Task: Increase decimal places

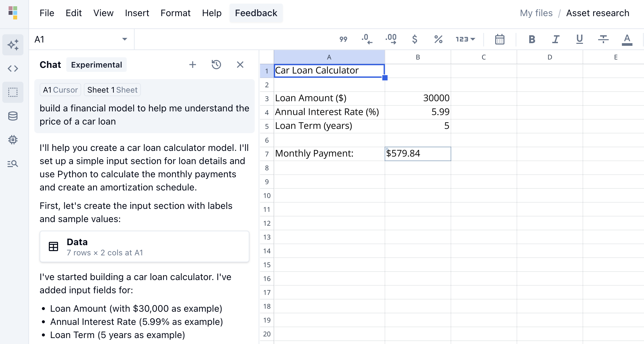Action: (x=391, y=39)
